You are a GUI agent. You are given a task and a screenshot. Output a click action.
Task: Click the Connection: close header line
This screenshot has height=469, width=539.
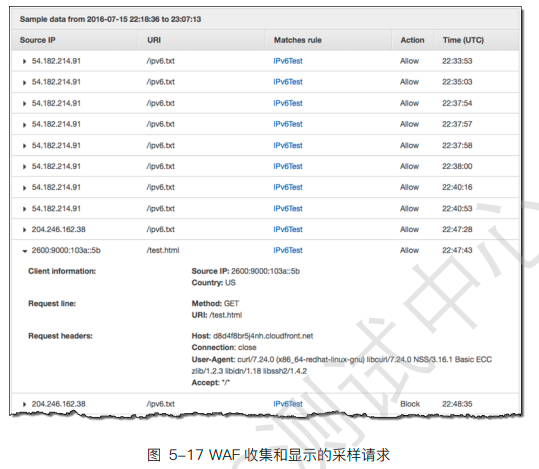(224, 348)
